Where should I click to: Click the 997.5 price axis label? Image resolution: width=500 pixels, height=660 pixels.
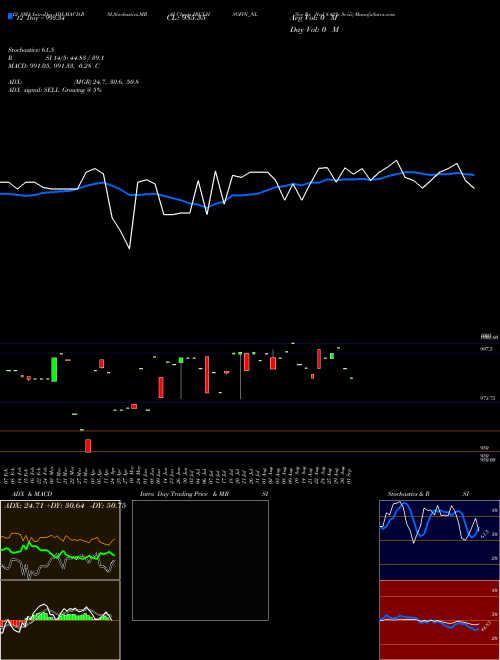pyautogui.click(x=487, y=349)
